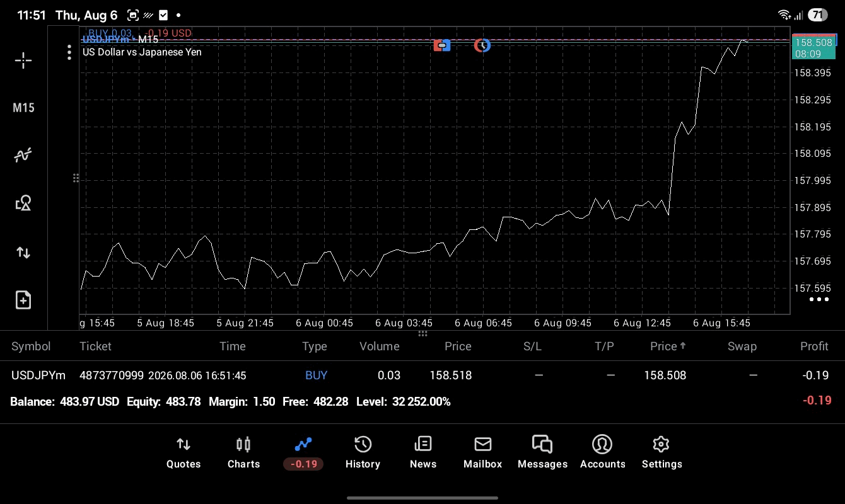
Task: Select the crosshair cursor tool
Action: pos(23,60)
